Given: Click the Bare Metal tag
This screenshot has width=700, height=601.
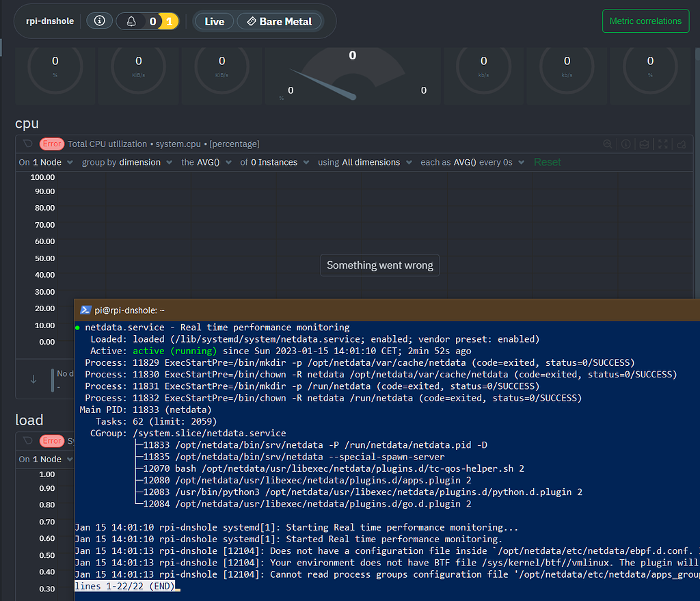Looking at the screenshot, I should tap(279, 21).
